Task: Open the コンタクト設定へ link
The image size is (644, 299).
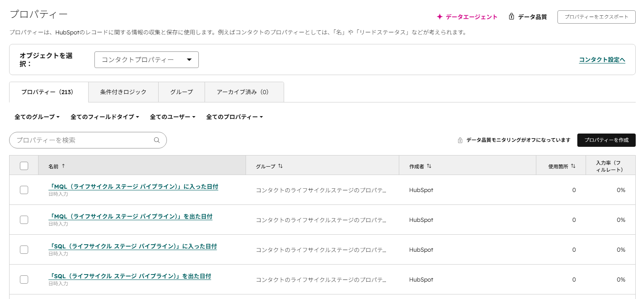Action: click(x=602, y=60)
